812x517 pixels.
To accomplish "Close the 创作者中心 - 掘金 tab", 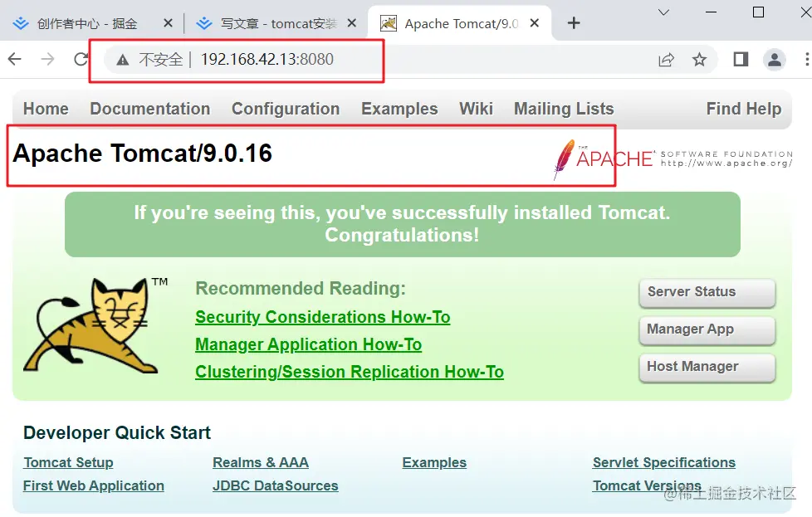I will point(168,22).
